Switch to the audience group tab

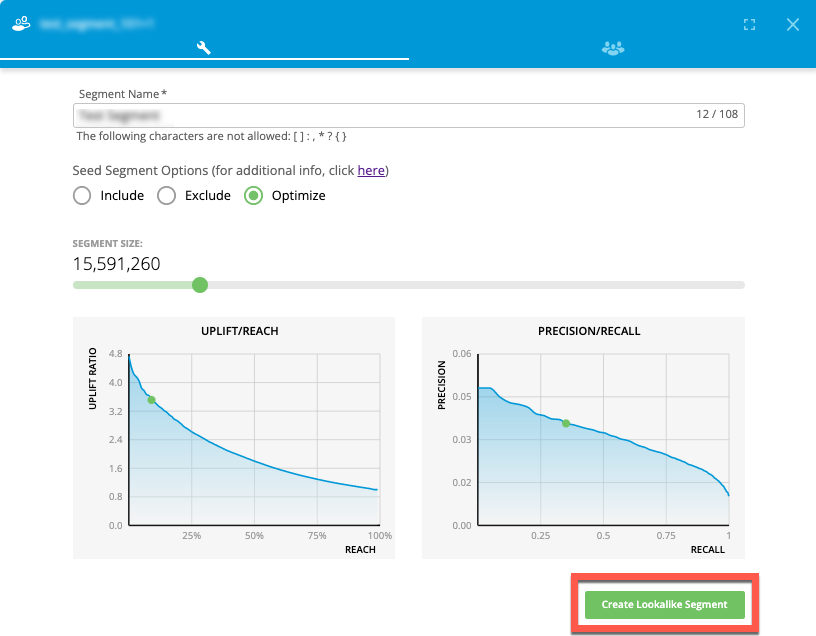[613, 48]
